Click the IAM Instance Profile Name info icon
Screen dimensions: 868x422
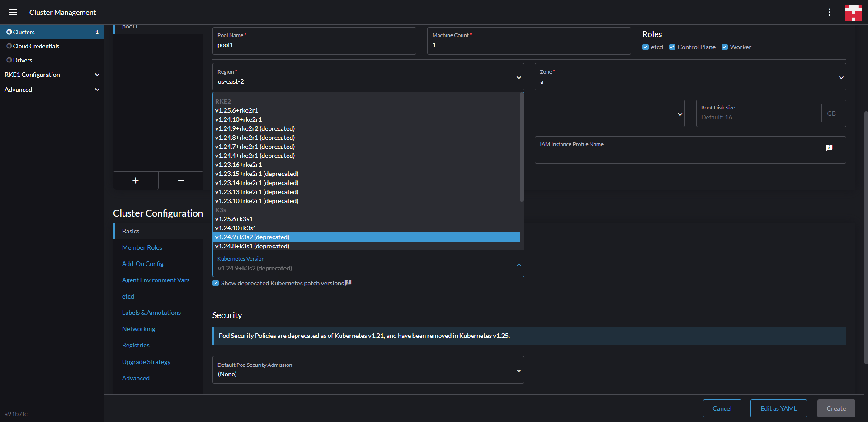[830, 147]
